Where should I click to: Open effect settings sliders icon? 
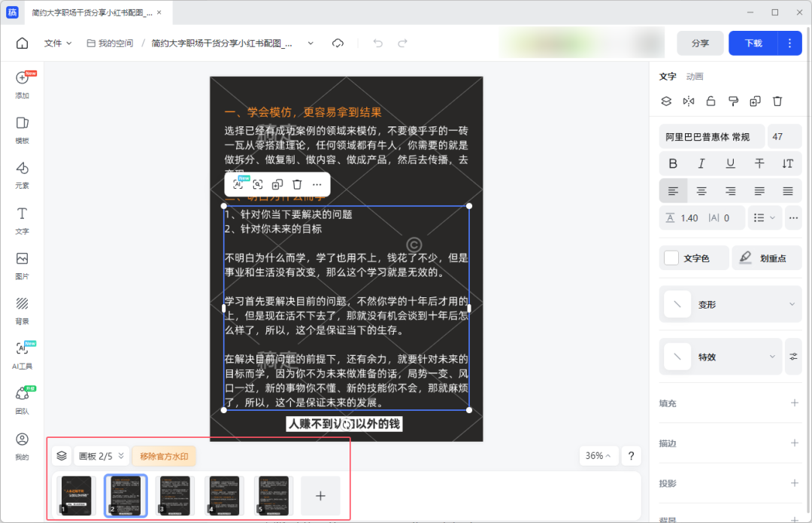793,357
